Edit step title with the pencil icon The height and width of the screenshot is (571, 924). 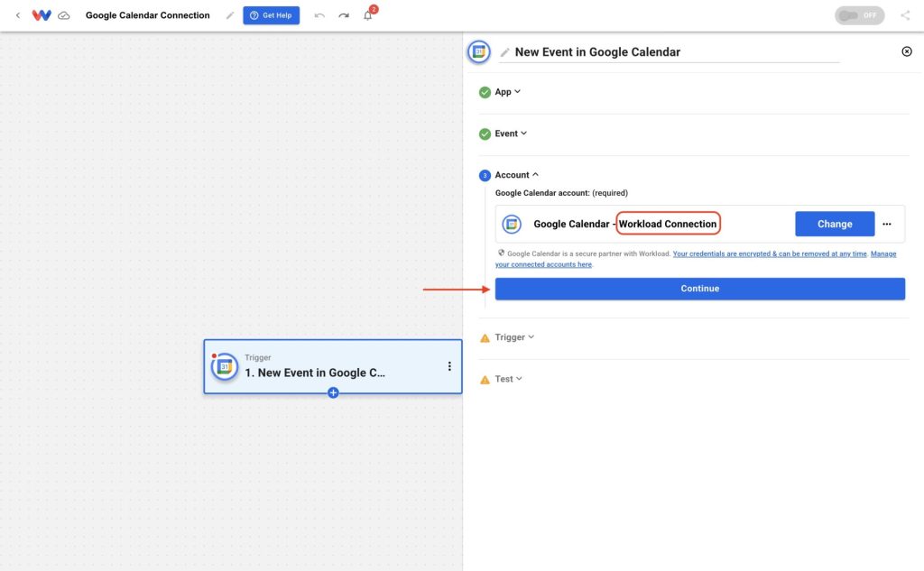[504, 52]
